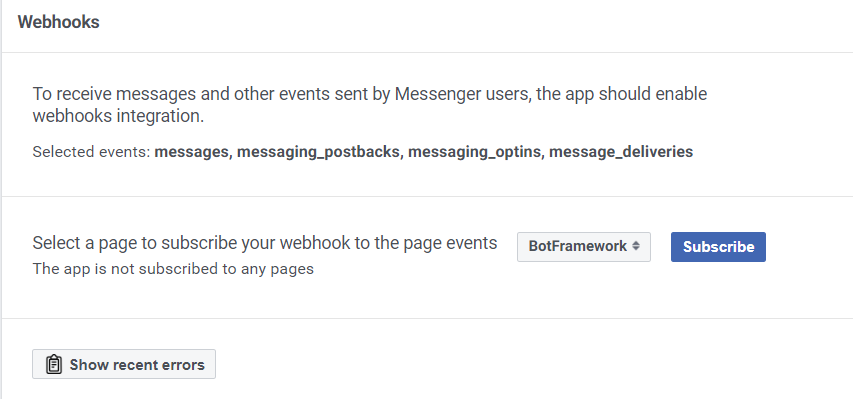Click the 'To receive messages' description line
This screenshot has height=399, width=853.
coord(370,94)
